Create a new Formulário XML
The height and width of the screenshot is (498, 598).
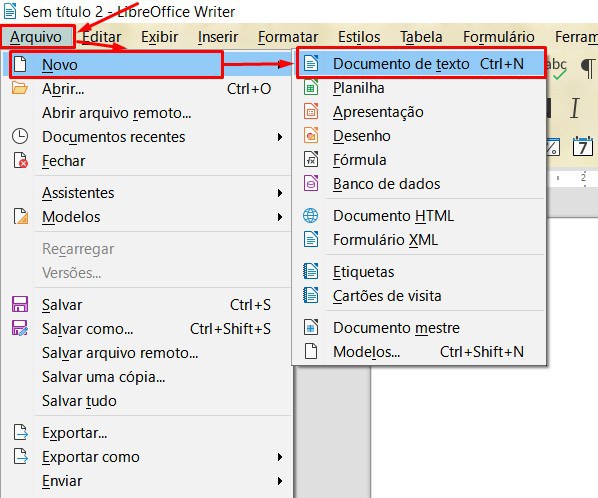click(x=420, y=240)
